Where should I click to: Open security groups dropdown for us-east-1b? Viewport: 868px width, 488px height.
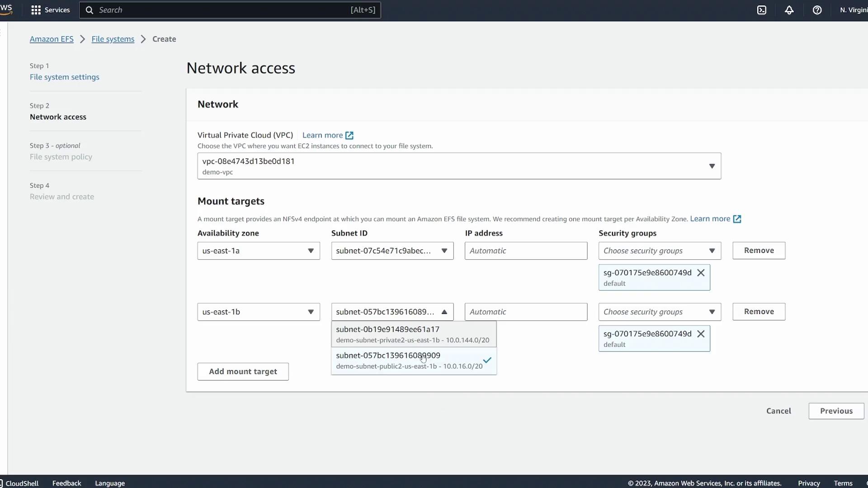coord(659,312)
